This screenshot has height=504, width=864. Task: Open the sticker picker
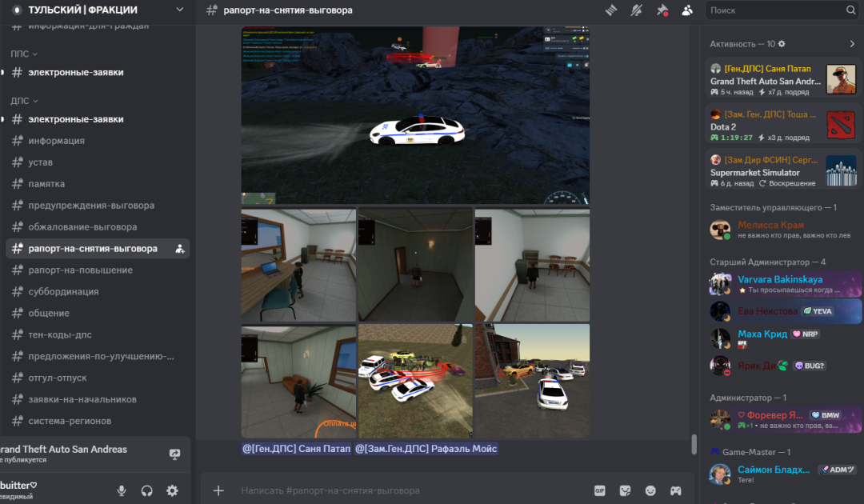point(625,490)
